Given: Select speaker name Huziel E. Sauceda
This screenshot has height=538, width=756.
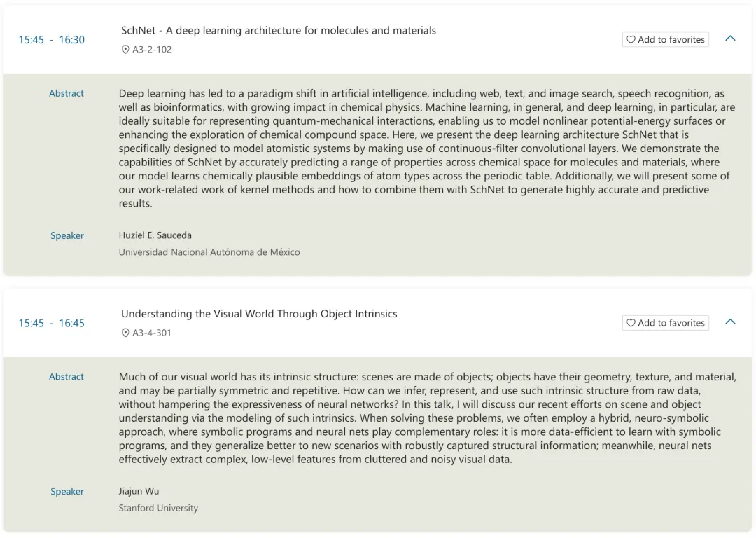Looking at the screenshot, I should [x=155, y=235].
